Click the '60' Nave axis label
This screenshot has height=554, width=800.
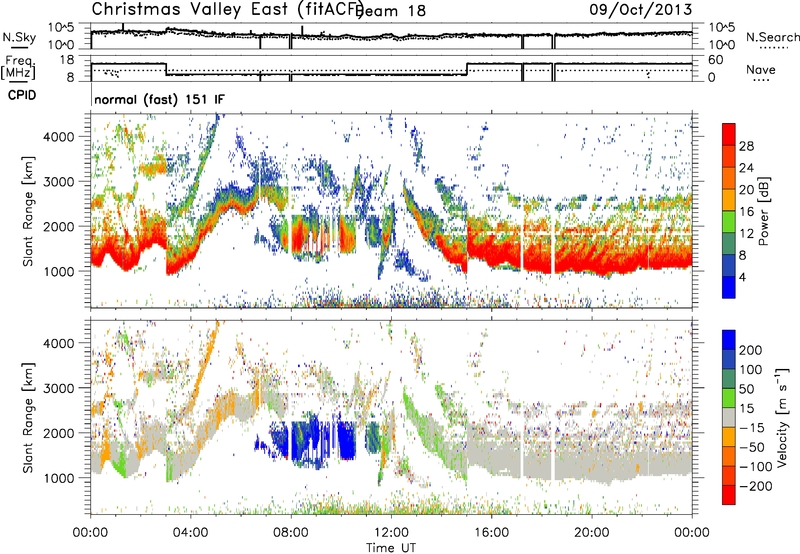[x=715, y=60]
